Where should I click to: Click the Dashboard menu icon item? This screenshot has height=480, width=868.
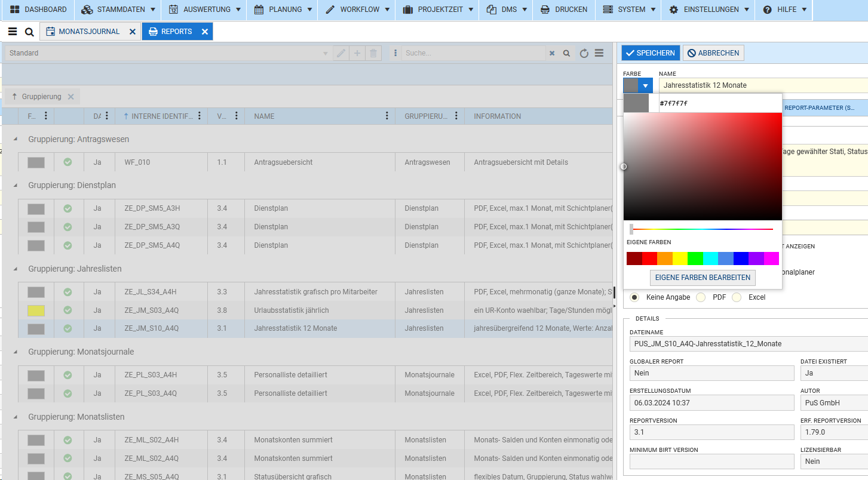(38, 10)
